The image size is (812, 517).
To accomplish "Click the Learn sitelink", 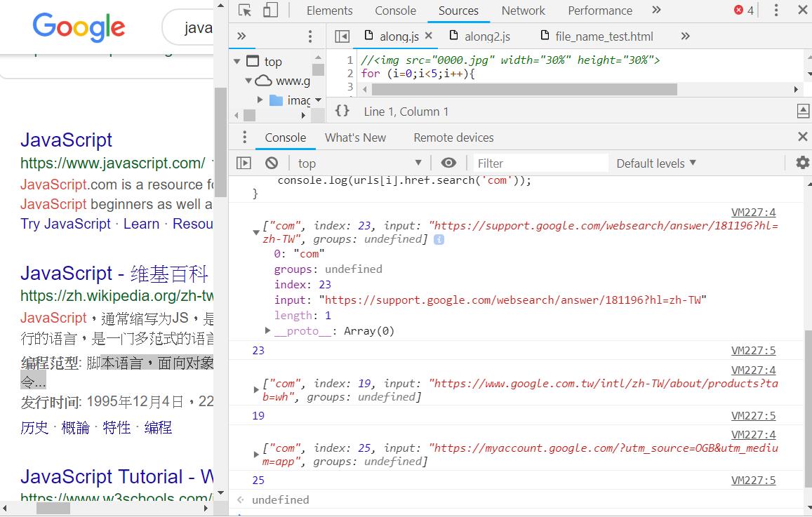I will coord(141,224).
